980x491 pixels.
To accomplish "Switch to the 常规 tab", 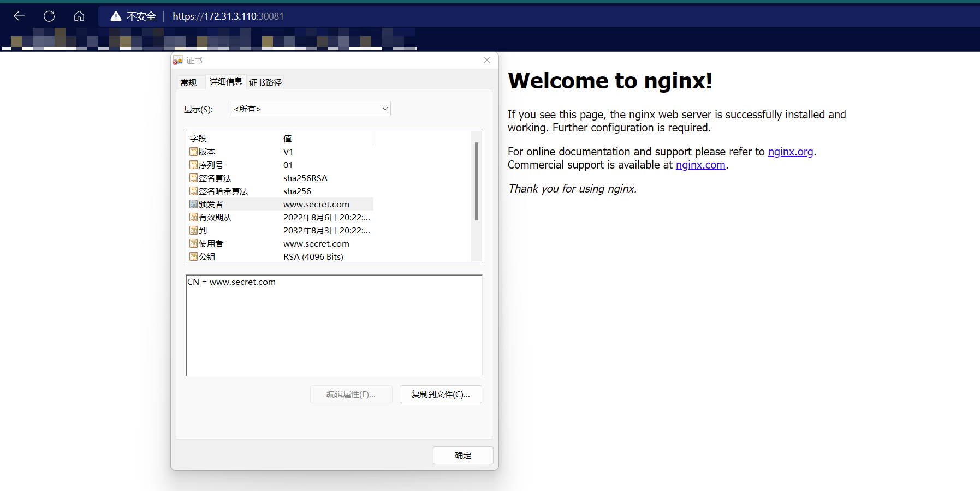I will (189, 82).
